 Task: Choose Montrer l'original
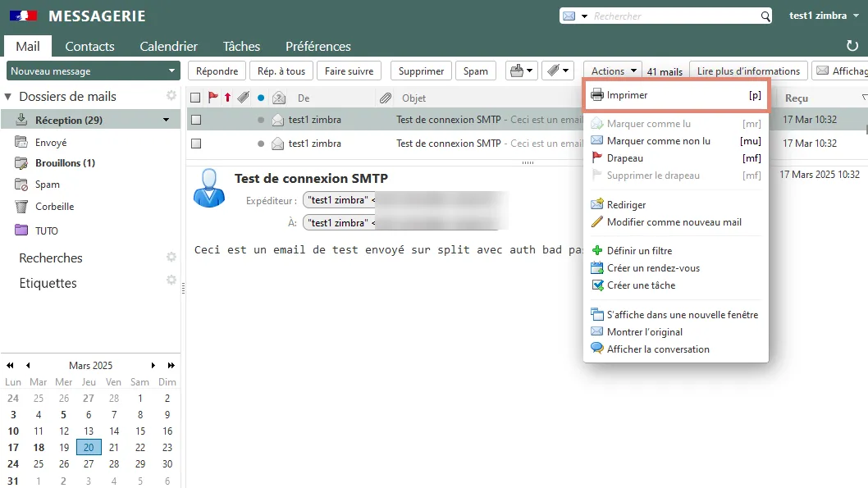[x=676, y=332]
